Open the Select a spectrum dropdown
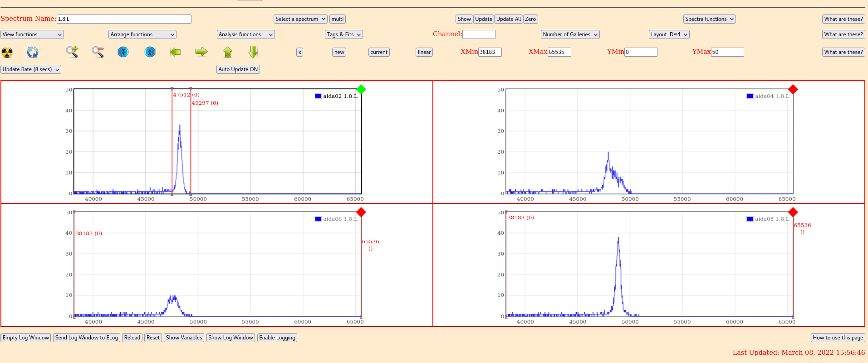The height and width of the screenshot is (363, 868). [x=300, y=19]
